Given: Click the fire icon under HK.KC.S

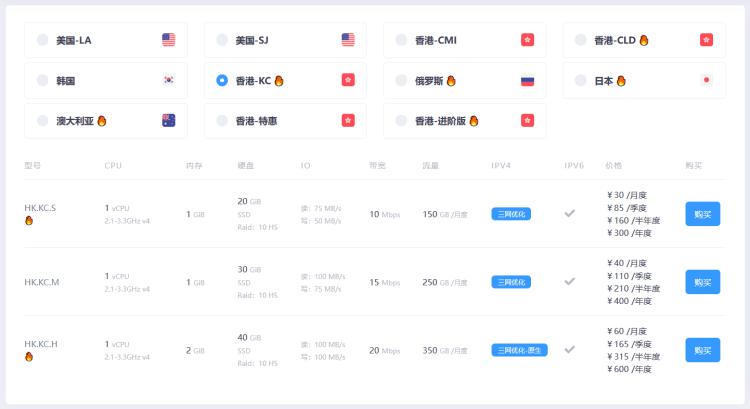Looking at the screenshot, I should tap(29, 221).
